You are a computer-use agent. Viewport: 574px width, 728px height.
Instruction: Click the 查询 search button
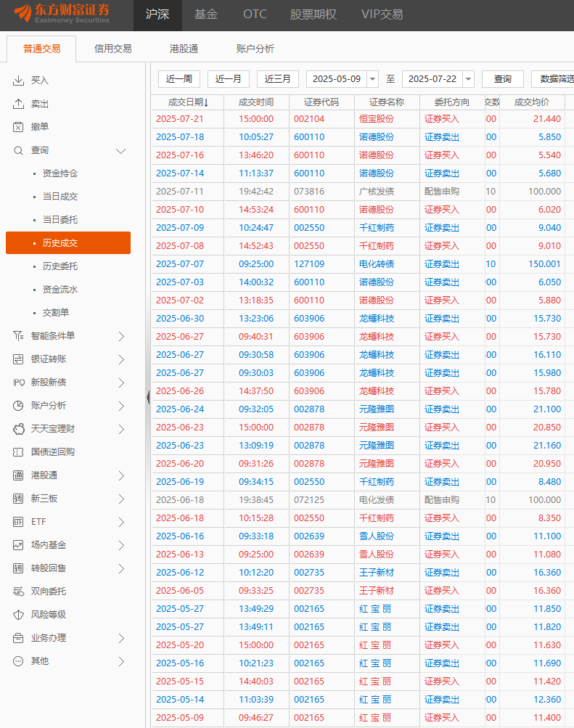503,79
